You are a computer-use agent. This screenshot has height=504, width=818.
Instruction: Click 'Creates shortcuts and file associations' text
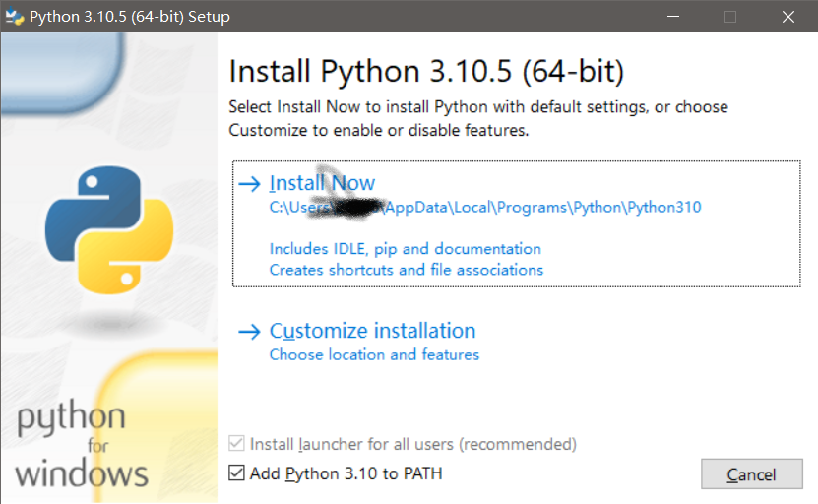pos(407,270)
